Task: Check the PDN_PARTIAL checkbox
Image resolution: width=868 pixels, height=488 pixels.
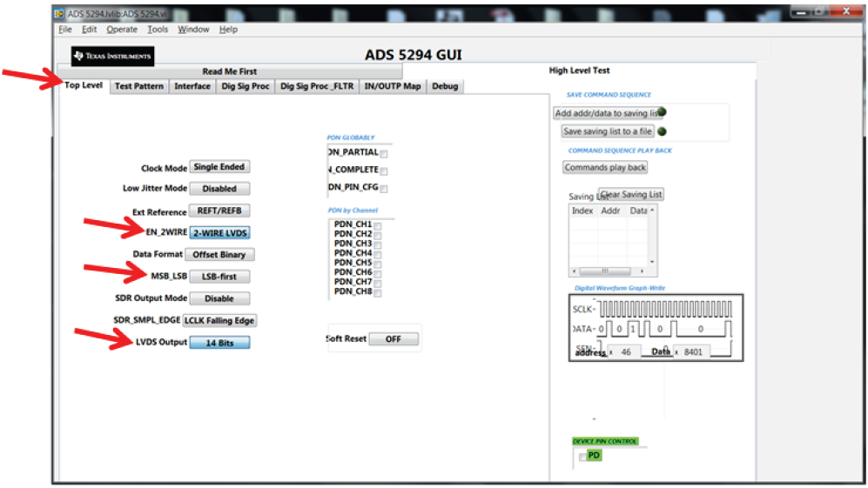Action: pos(384,154)
